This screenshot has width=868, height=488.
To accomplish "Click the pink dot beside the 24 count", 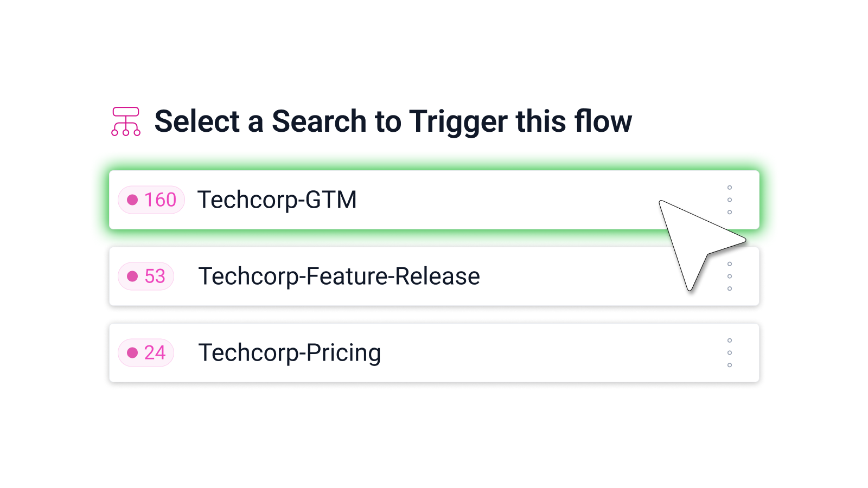I will 133,352.
